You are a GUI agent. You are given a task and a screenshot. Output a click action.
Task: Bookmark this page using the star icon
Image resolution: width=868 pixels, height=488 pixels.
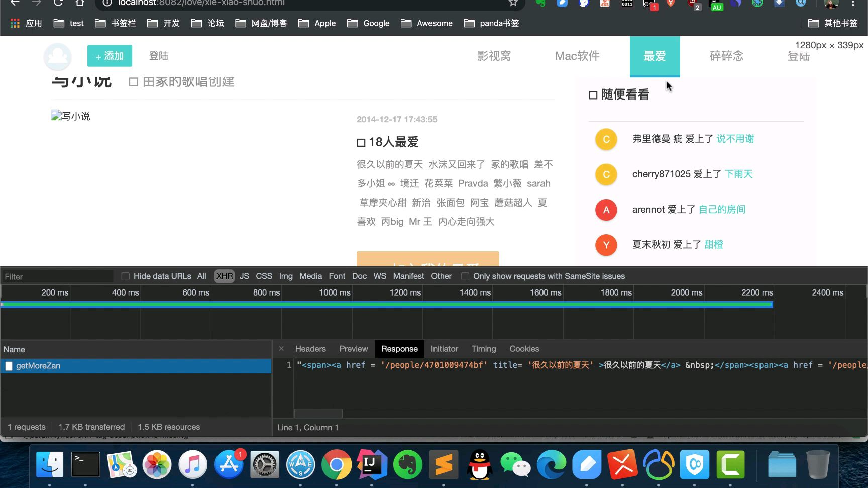pos(513,3)
